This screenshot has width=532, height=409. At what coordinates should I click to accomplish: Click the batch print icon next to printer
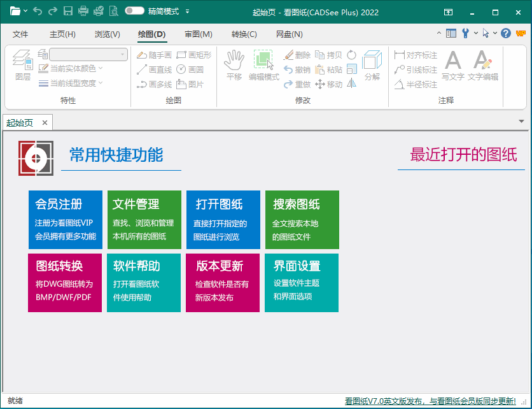point(99,11)
